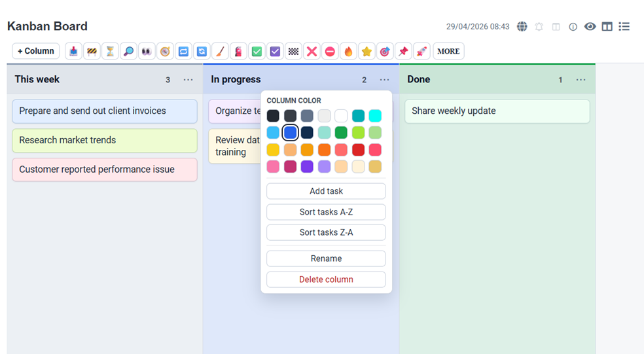Open the info circle icon
Viewport: 644px width, 354px height.
click(x=573, y=27)
